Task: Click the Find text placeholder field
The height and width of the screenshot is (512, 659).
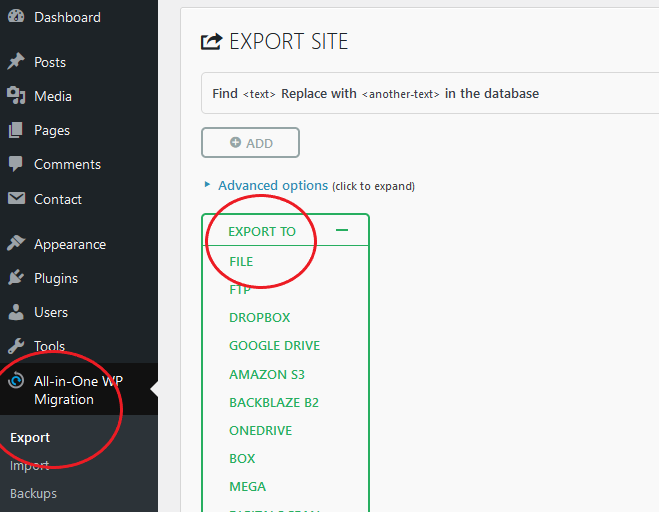Action: click(259, 94)
